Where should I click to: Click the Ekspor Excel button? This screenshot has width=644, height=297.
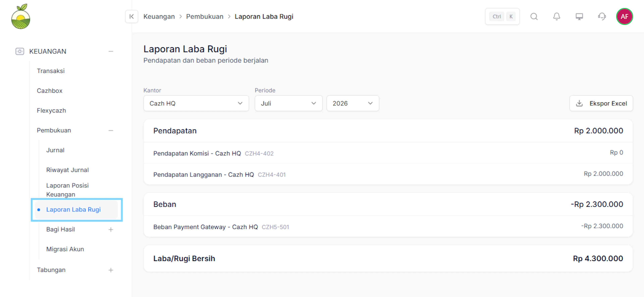coord(601,103)
